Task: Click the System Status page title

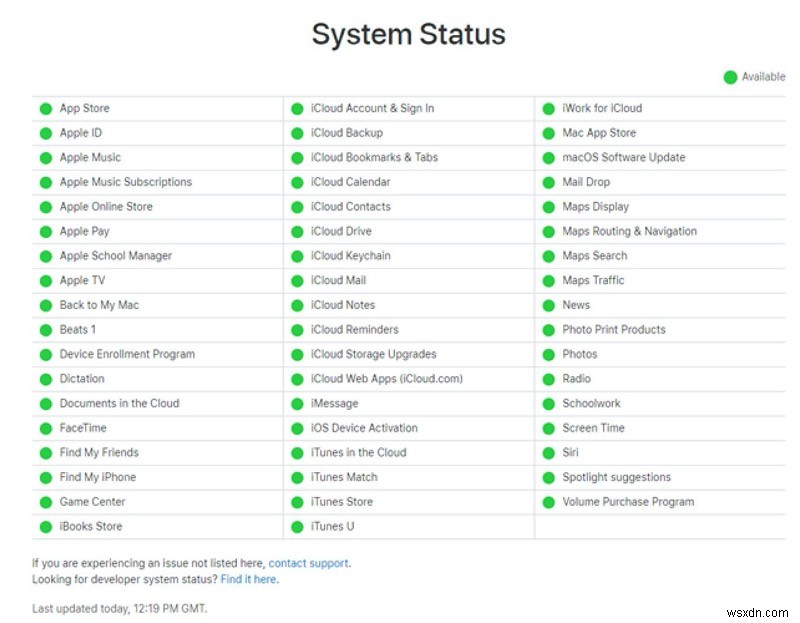Action: 410,35
